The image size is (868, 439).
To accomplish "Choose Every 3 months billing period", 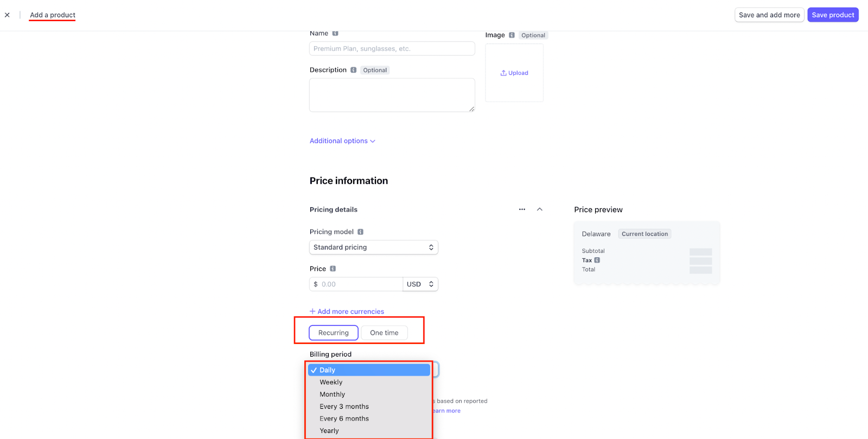I will [344, 406].
